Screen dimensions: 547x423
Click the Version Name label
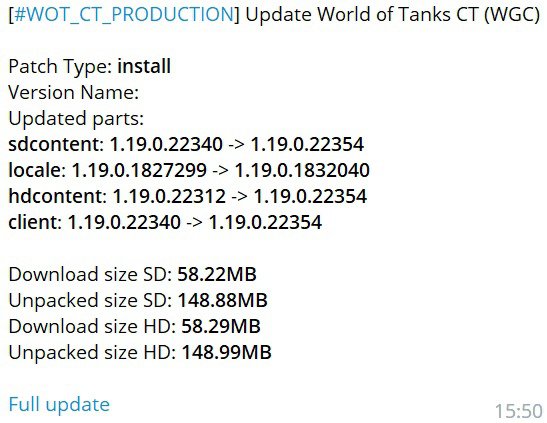pos(74,92)
